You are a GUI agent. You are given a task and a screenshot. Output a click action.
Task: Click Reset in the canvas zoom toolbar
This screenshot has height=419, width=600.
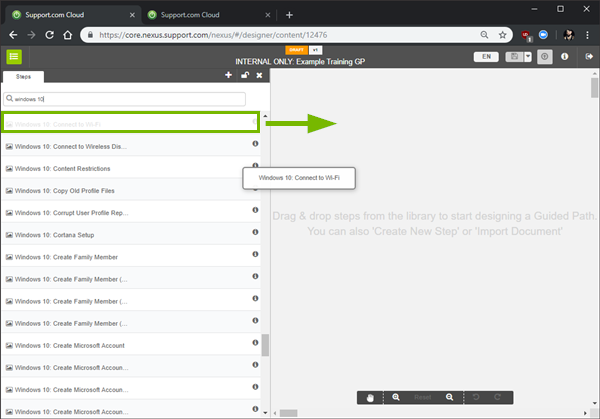[x=422, y=398]
